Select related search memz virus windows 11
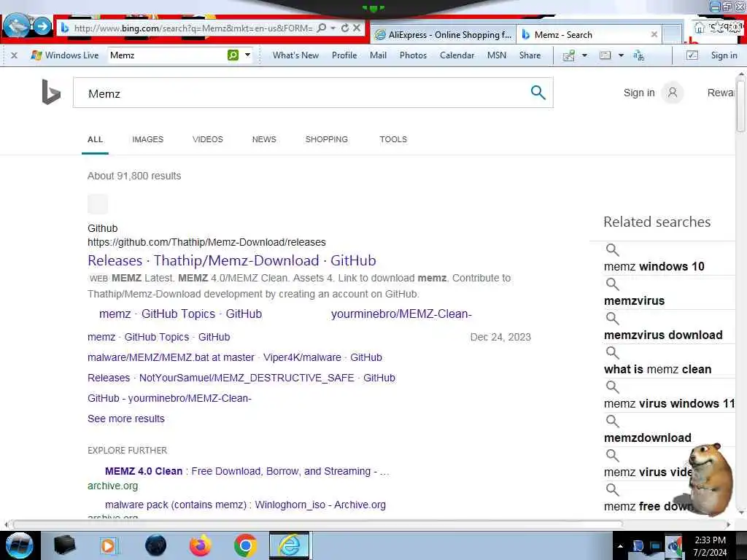This screenshot has height=560, width=747. point(669,404)
